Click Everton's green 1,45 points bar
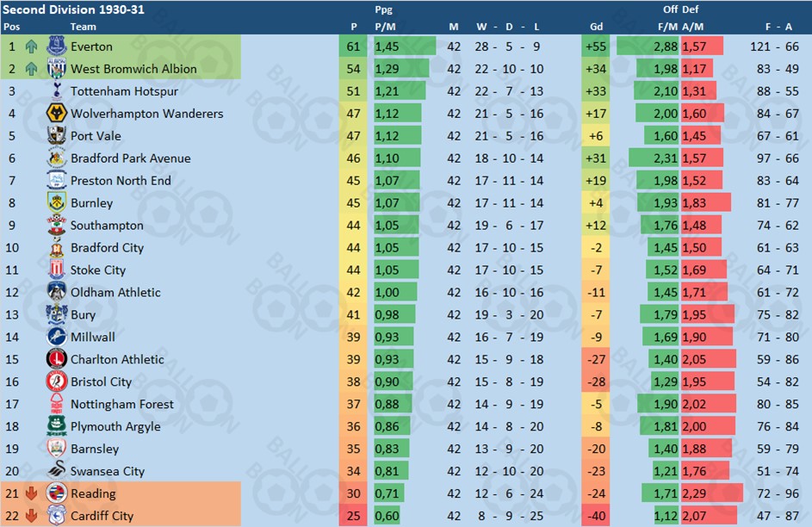This screenshot has height=527, width=812. pos(405,46)
